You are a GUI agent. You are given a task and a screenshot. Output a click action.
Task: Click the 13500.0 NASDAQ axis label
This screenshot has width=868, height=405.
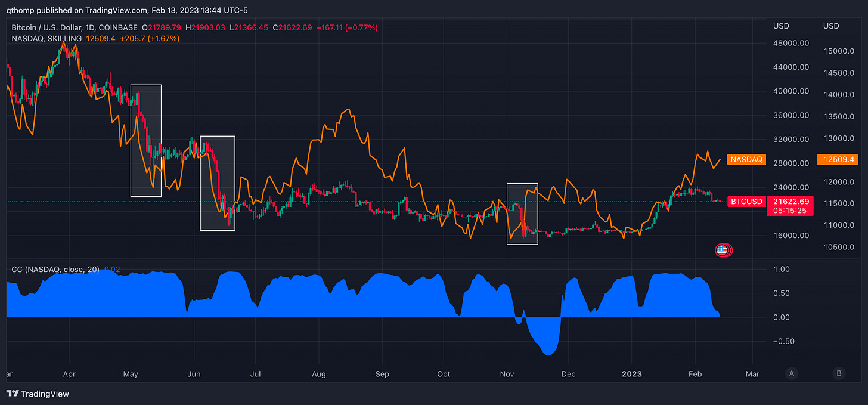(x=839, y=116)
